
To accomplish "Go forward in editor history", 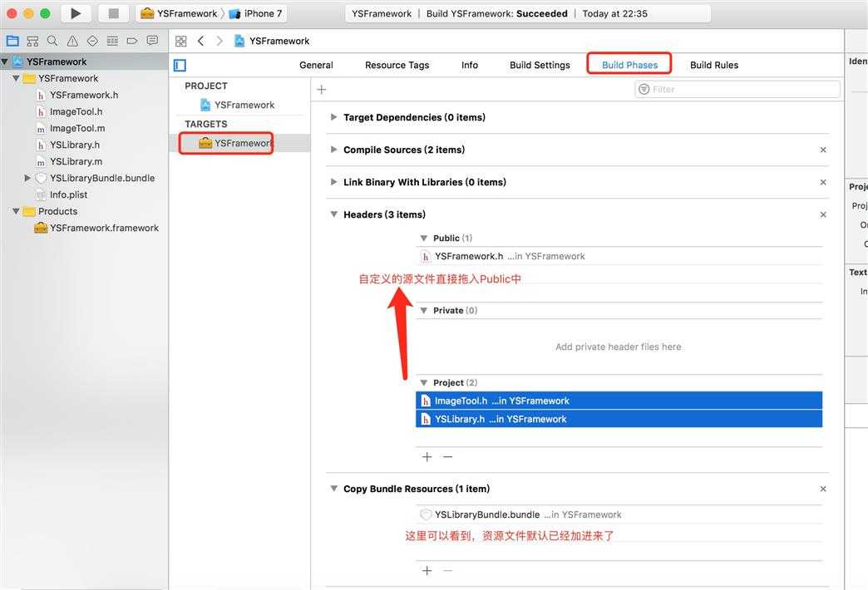I will click(x=219, y=41).
